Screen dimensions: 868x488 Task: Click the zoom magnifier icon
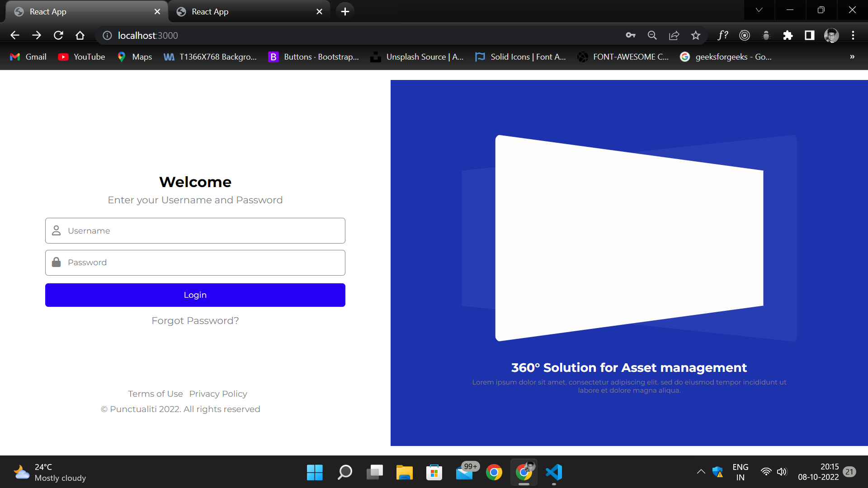652,35
